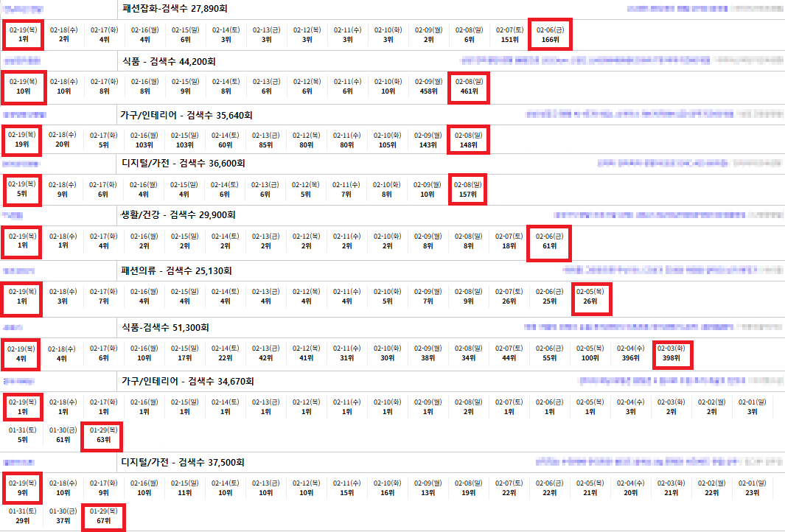Select the 02-07(토) cell showing 151위
785x532 pixels.
click(509, 34)
